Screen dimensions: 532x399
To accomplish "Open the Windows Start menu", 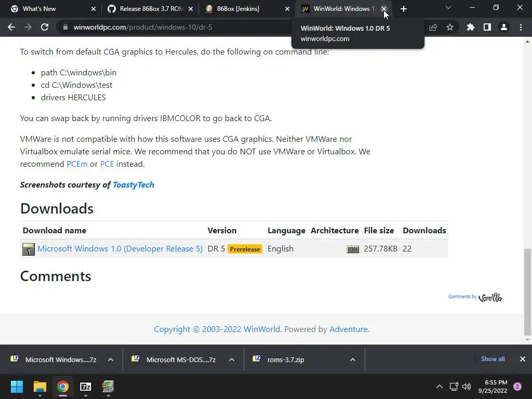I will click(17, 387).
